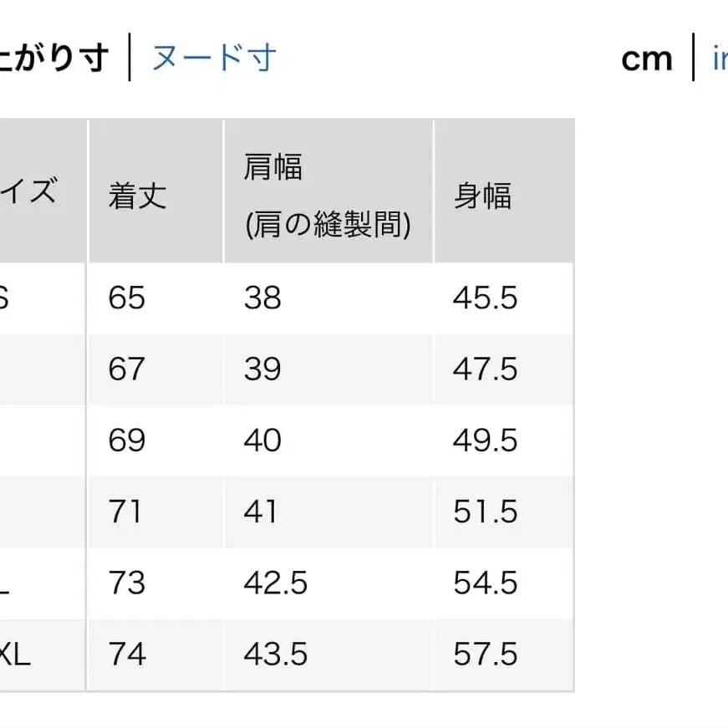Select the cm unit option
Screen dimensions: 728x728
click(x=647, y=58)
